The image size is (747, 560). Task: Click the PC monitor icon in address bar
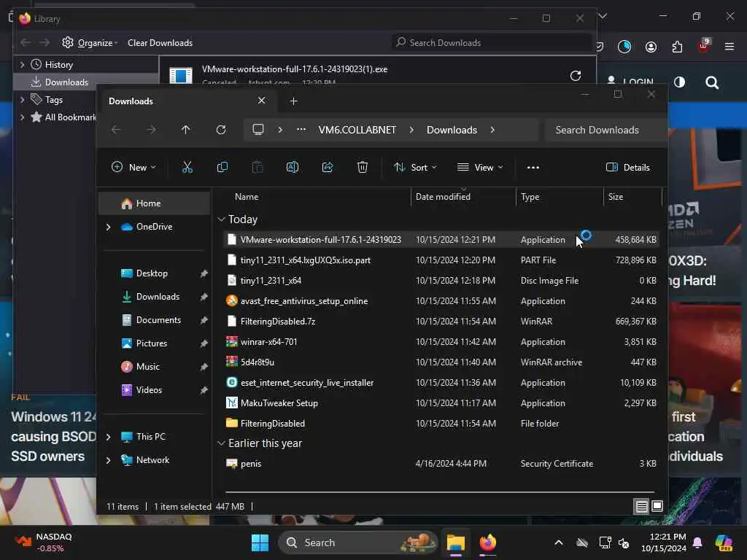tap(258, 130)
